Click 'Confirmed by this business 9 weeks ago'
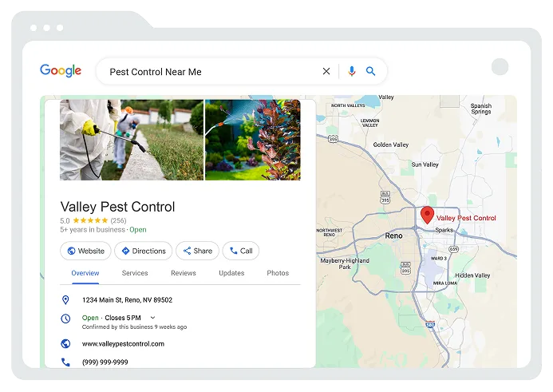The image size is (553, 392). [134, 327]
